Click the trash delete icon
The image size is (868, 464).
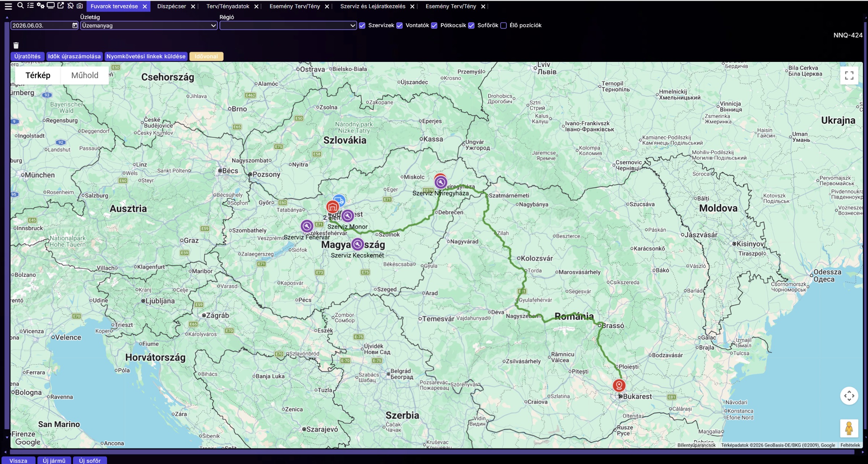pos(16,45)
